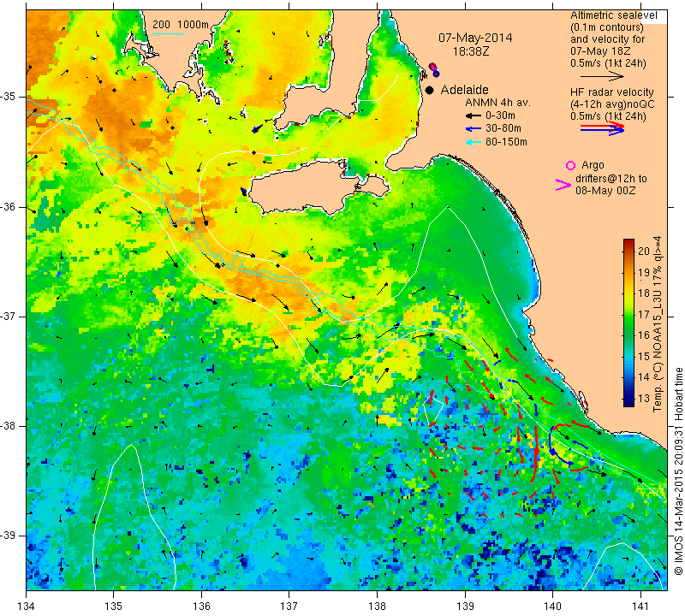Click the magenta drifters arrowhead legend symbol
Screen dimensions: 685x616
pyautogui.click(x=563, y=185)
